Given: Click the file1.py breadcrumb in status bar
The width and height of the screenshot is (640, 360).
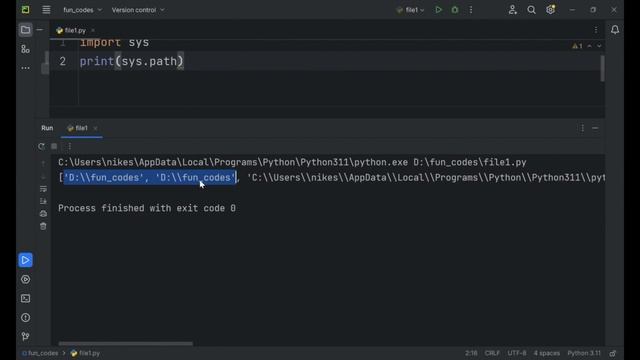Looking at the screenshot, I should 85,353.
